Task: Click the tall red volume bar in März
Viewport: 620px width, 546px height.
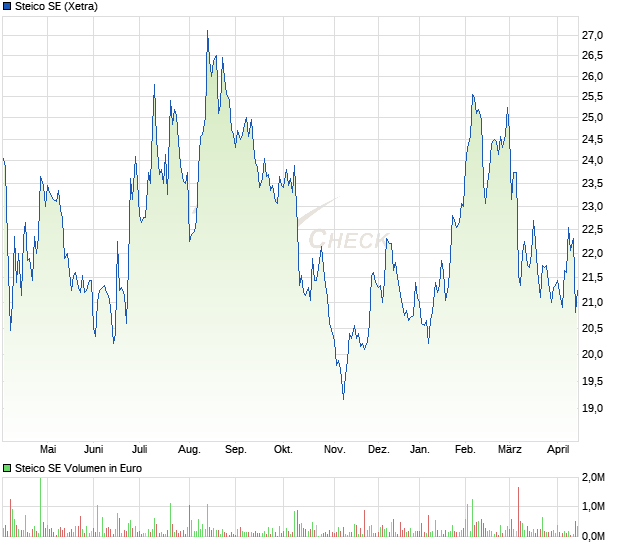Action: point(518,512)
